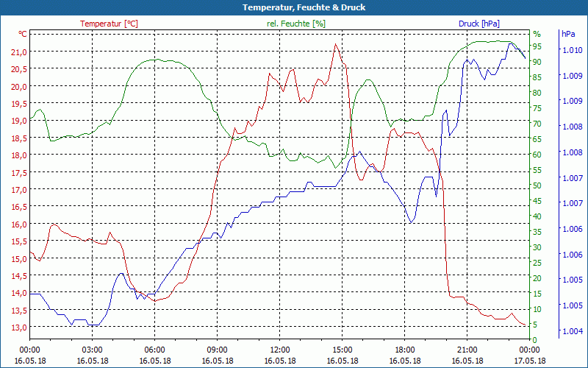Click the "hPa" unit label on pressure axis
The width and height of the screenshot is (588, 368).
(x=568, y=34)
